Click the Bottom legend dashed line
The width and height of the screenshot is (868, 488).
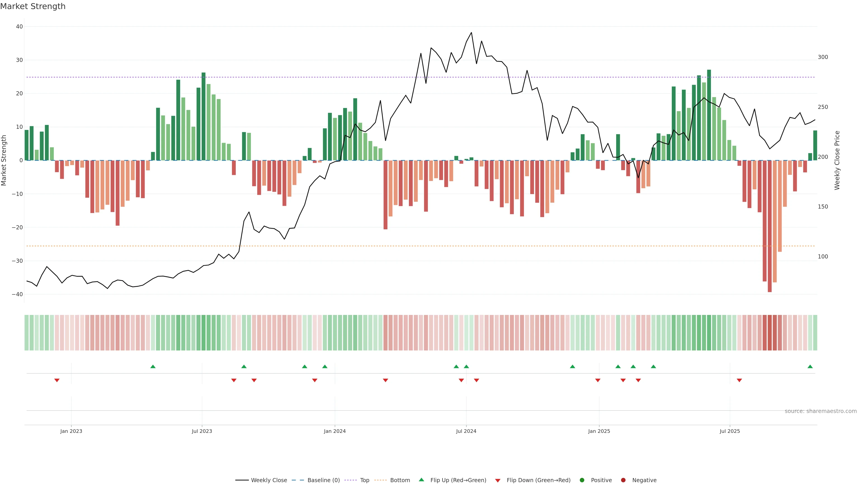point(381,480)
